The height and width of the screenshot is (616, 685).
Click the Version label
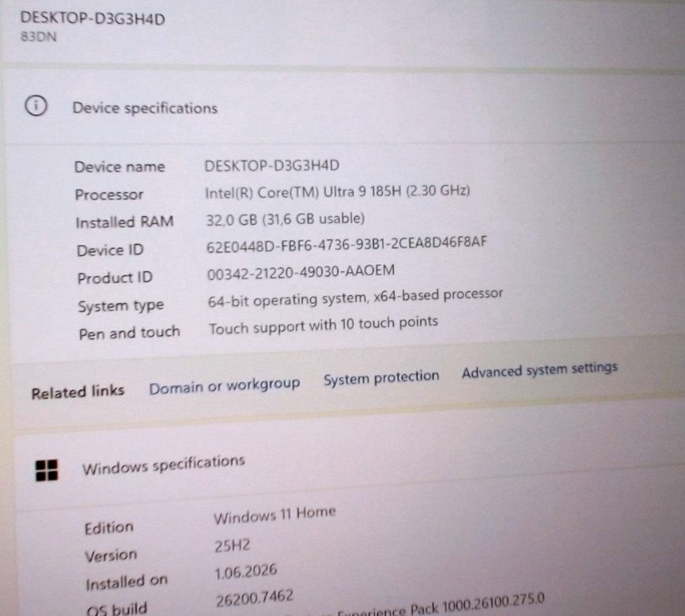(111, 556)
